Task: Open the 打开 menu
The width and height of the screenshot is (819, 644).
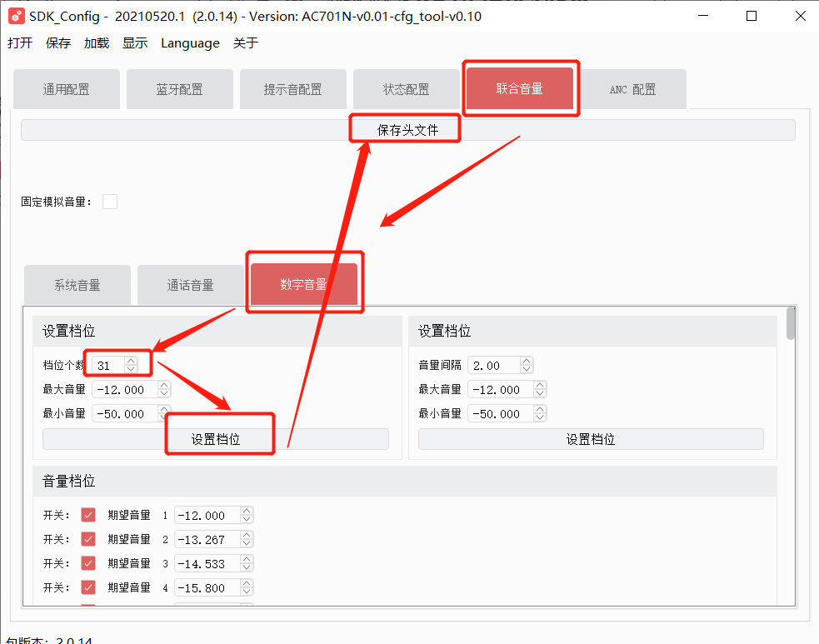Action: coord(20,43)
